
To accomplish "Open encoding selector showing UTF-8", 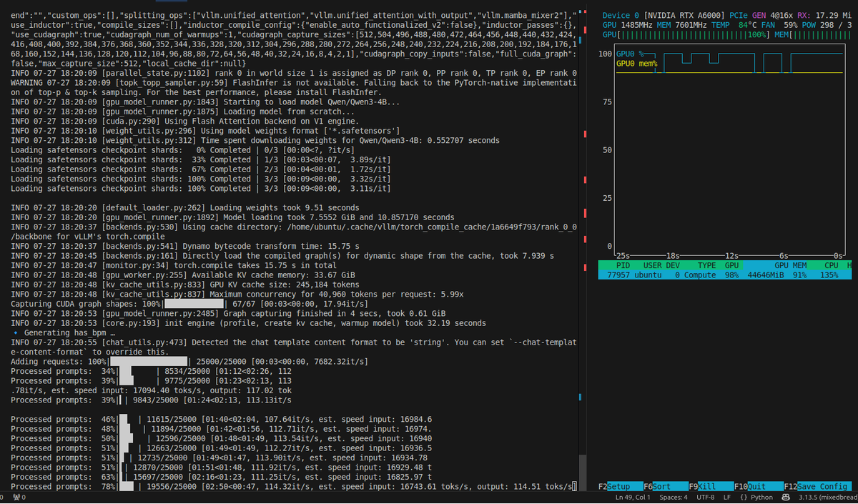I will 706,497.
